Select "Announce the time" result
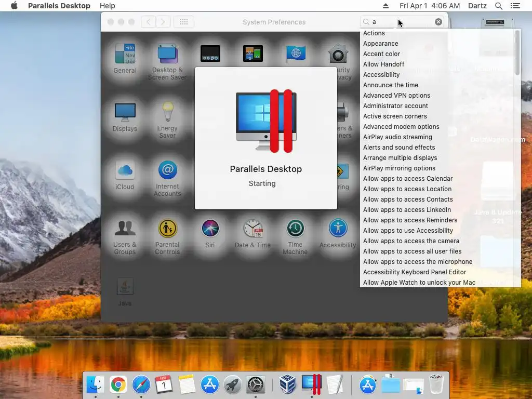The image size is (532, 399). (x=391, y=85)
